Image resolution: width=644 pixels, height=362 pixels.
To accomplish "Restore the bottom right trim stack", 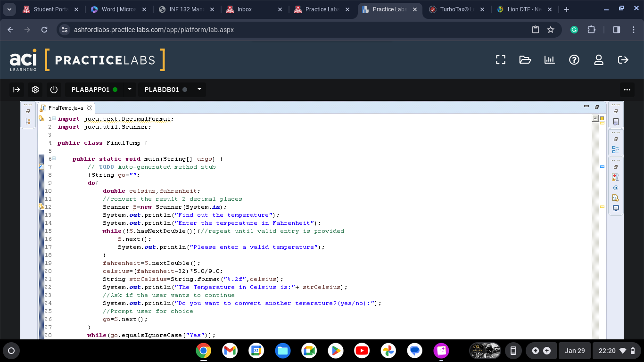I will pyautogui.click(x=616, y=167).
